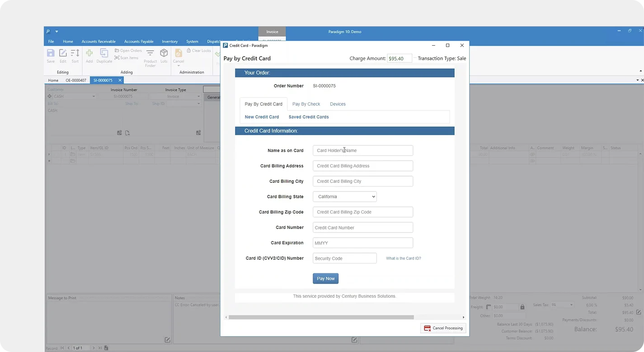Click the Scan Items ribbon item
The width and height of the screenshot is (644, 352).
127,58
